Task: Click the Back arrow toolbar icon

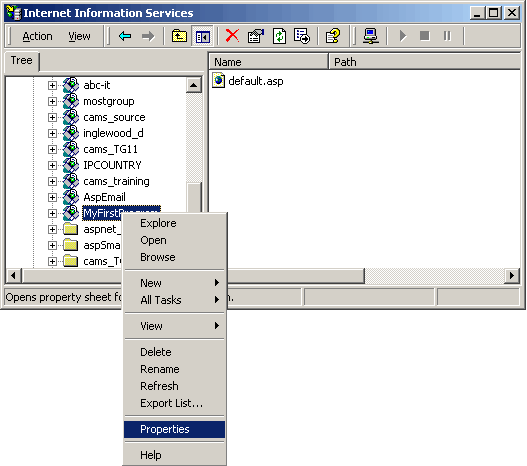Action: coord(125,36)
